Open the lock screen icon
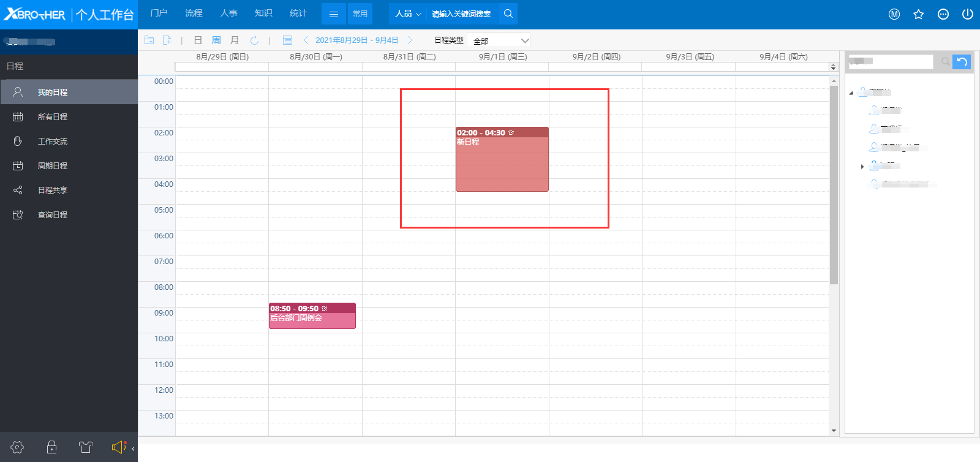Image resolution: width=980 pixels, height=462 pixels. (52, 447)
